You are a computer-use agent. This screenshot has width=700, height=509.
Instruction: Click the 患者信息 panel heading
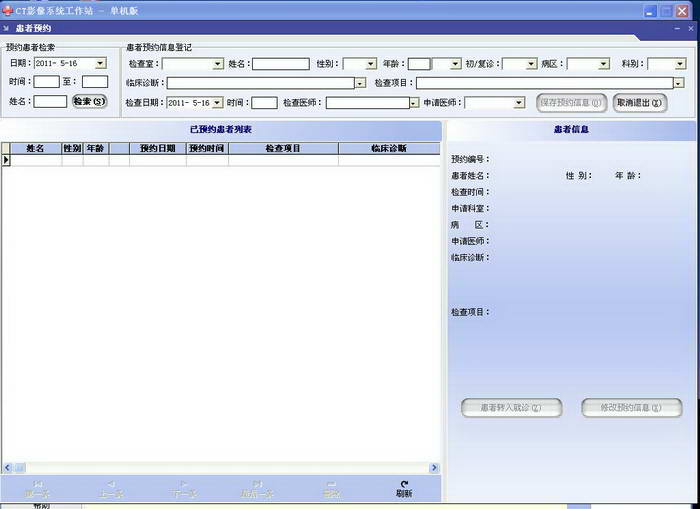[571, 129]
